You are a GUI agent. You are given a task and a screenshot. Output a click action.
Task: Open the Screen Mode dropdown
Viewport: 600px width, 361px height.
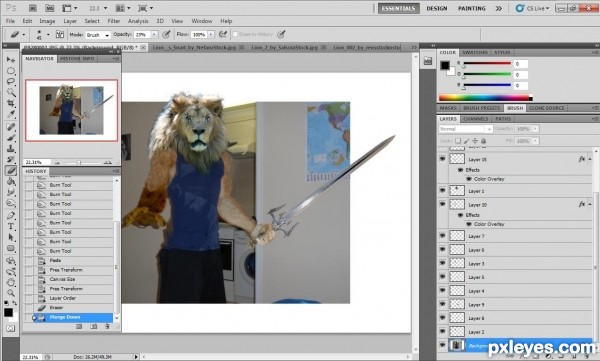click(145, 8)
